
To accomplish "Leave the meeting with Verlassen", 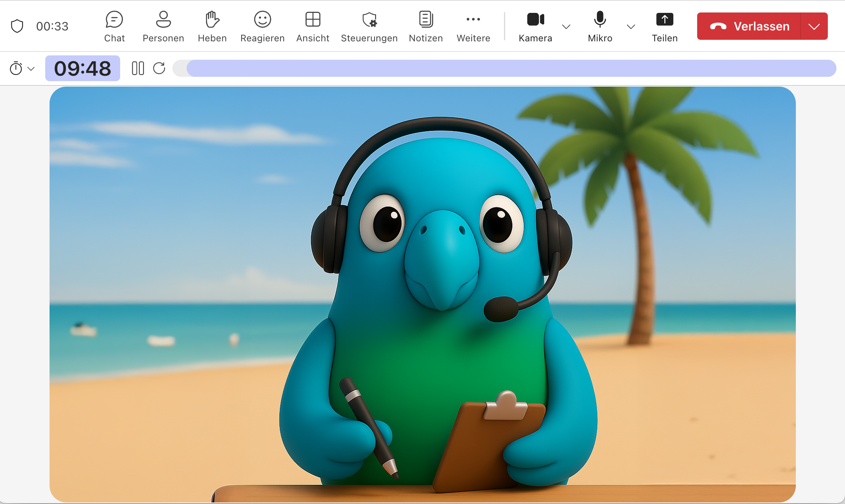I will (749, 26).
